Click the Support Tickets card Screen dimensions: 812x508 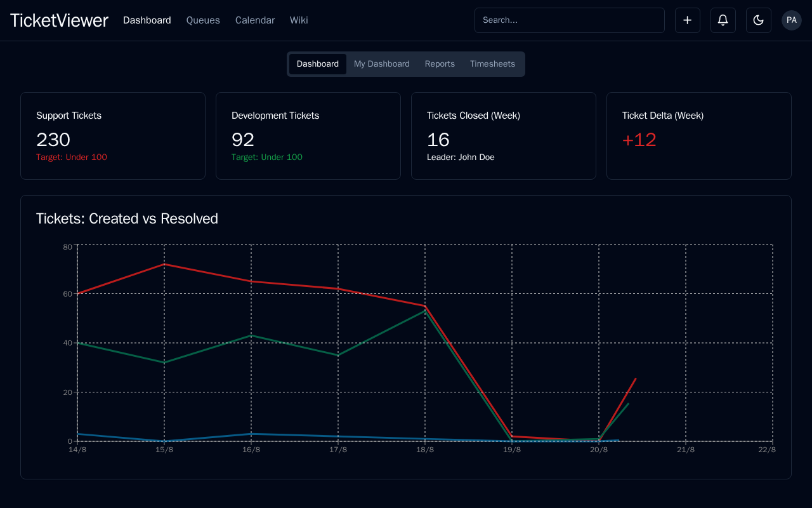(x=113, y=136)
